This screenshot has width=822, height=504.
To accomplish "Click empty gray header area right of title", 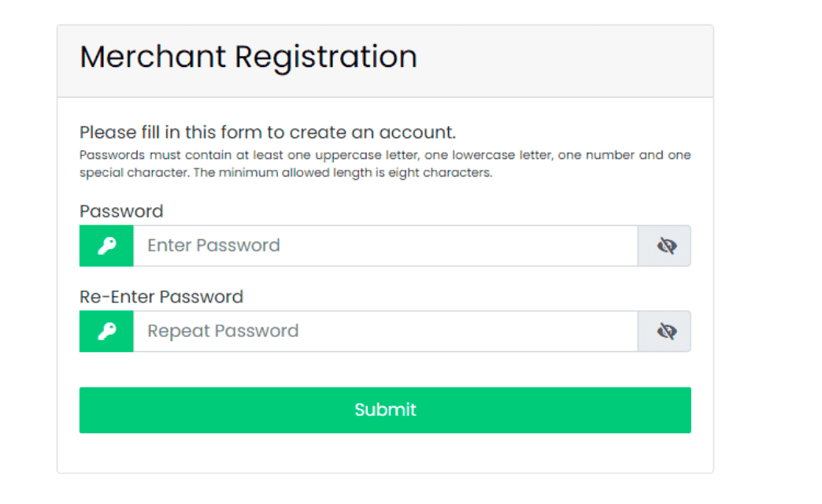I will [x=567, y=61].
